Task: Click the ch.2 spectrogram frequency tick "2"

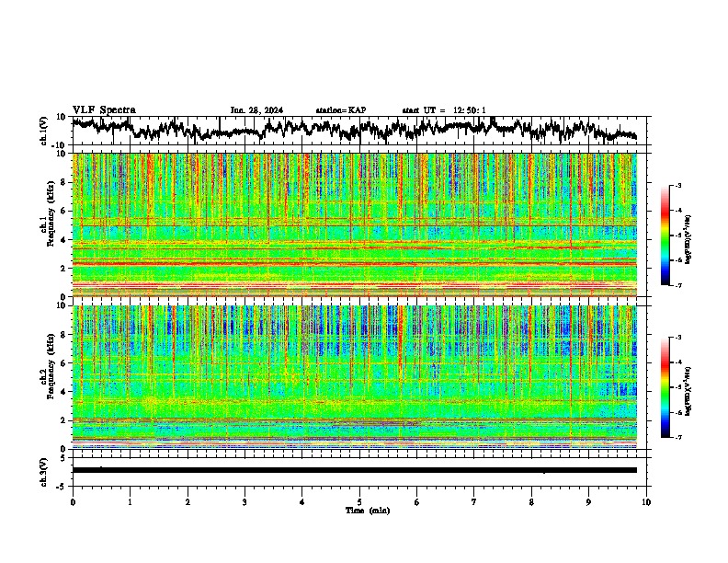Action: tap(63, 420)
